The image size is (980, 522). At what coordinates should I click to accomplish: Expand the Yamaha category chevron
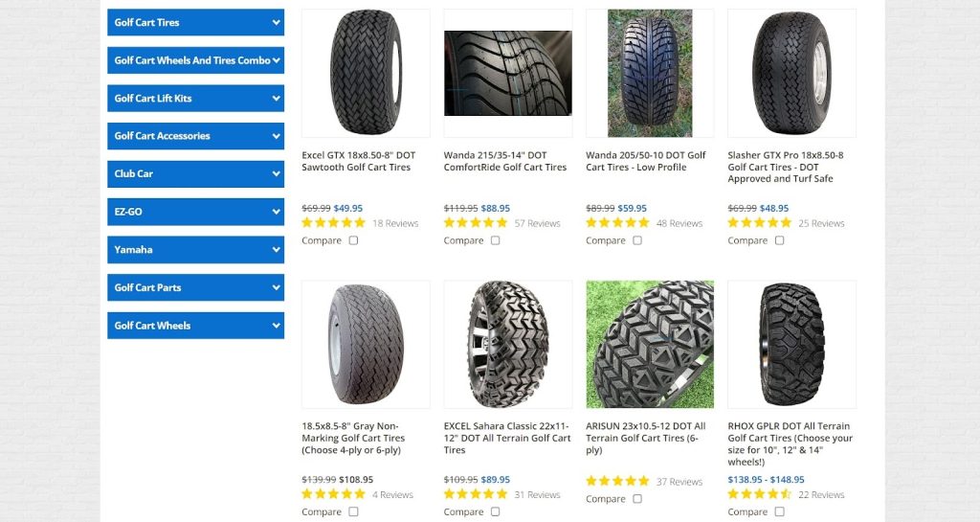click(x=277, y=249)
